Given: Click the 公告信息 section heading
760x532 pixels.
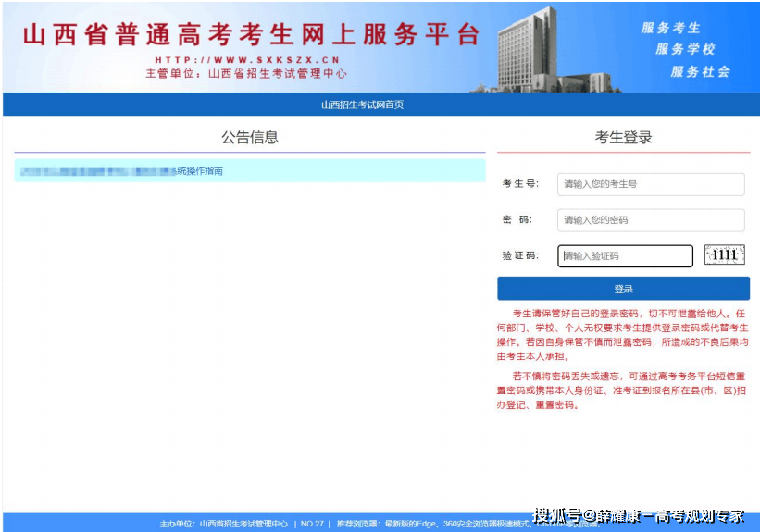Looking at the screenshot, I should pyautogui.click(x=250, y=137).
